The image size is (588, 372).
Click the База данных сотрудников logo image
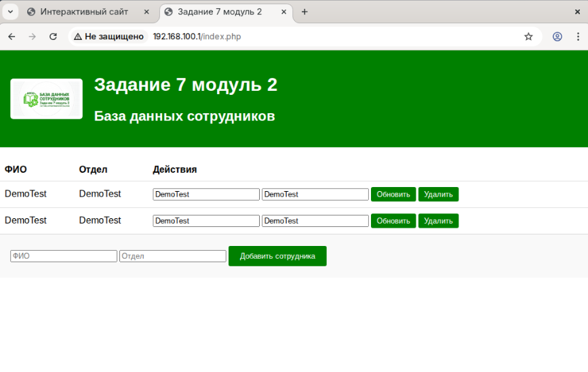pyautogui.click(x=47, y=99)
